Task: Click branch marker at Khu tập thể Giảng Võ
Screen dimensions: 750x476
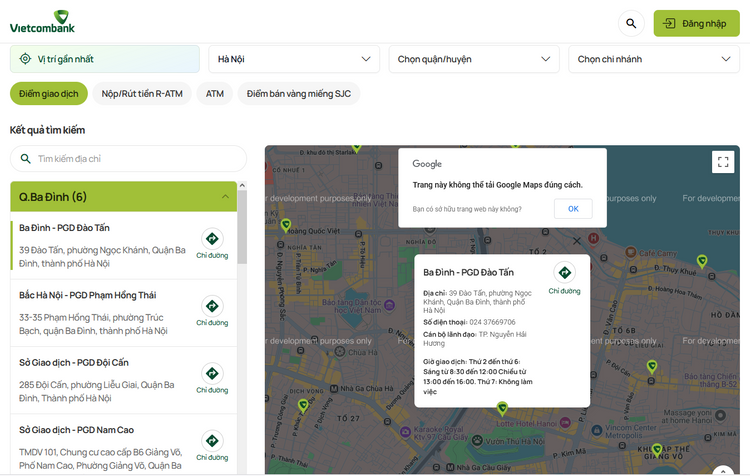Action: click(x=657, y=449)
